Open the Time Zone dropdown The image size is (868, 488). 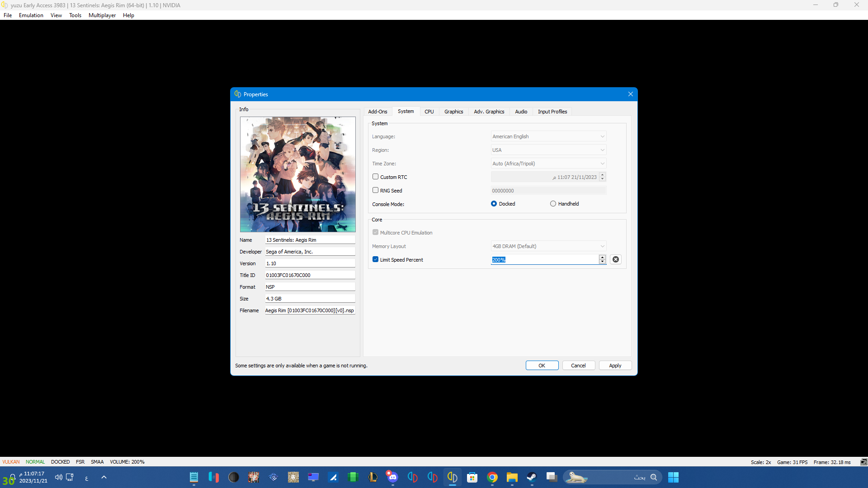point(548,164)
